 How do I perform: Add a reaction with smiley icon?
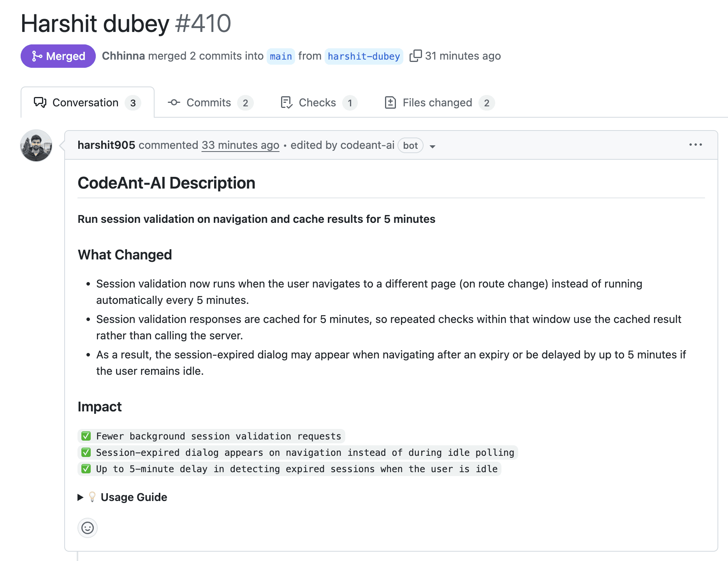coord(88,528)
